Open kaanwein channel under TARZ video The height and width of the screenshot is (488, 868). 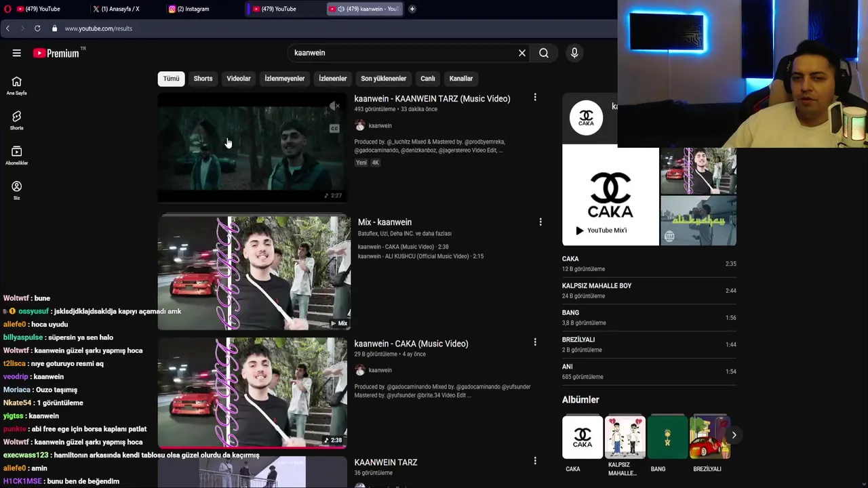380,125
